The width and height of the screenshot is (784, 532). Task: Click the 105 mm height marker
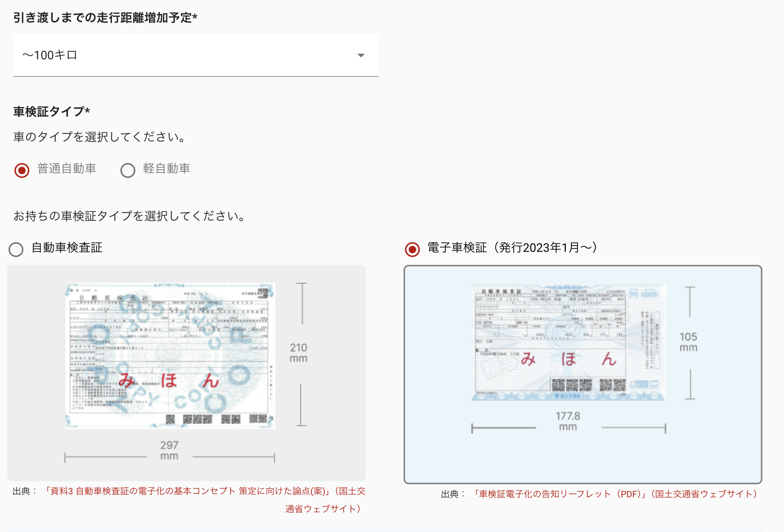(x=689, y=342)
